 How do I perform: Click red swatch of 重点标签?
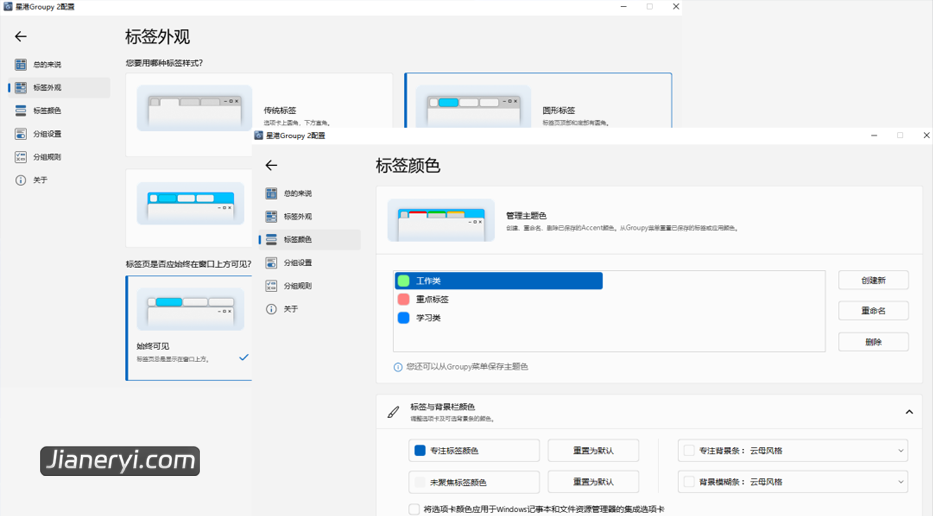[x=403, y=299]
